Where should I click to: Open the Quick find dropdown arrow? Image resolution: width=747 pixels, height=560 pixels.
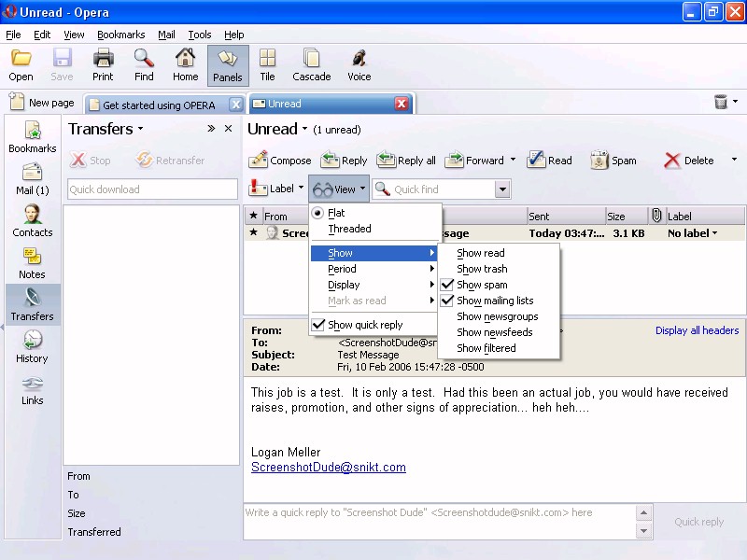[502, 189]
